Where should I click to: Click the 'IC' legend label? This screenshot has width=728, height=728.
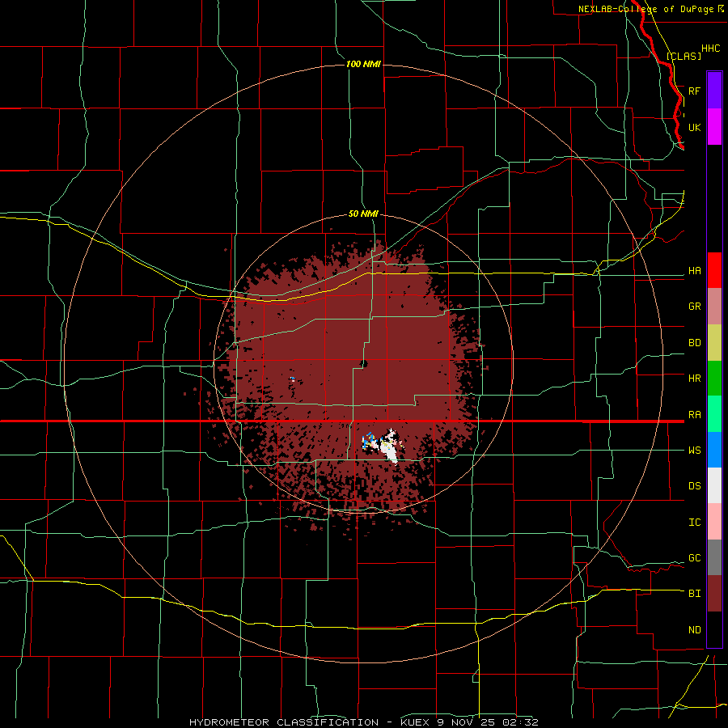(x=694, y=523)
